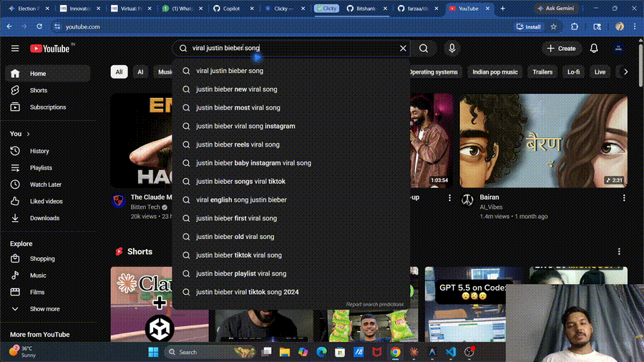Open the YouTube hamburger guide menu
This screenshot has width=644, height=362.
click(x=15, y=49)
